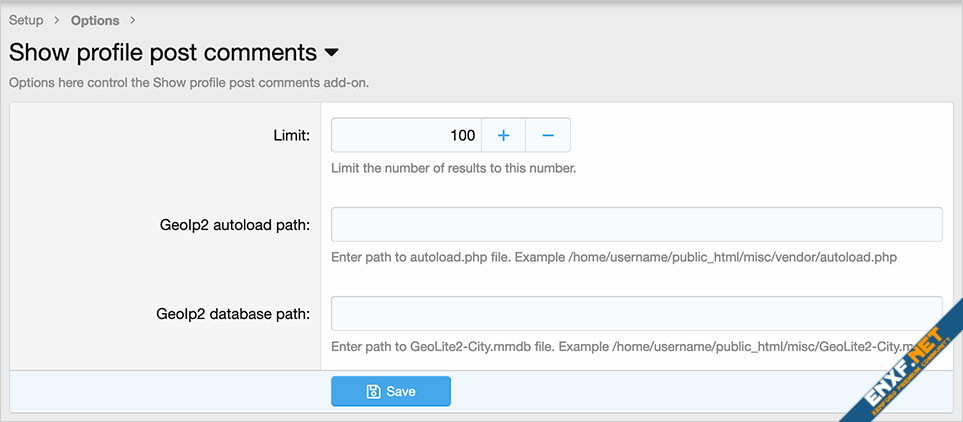963x422 pixels.
Task: Click the 'Show profile post comments' heading text
Action: pos(162,52)
